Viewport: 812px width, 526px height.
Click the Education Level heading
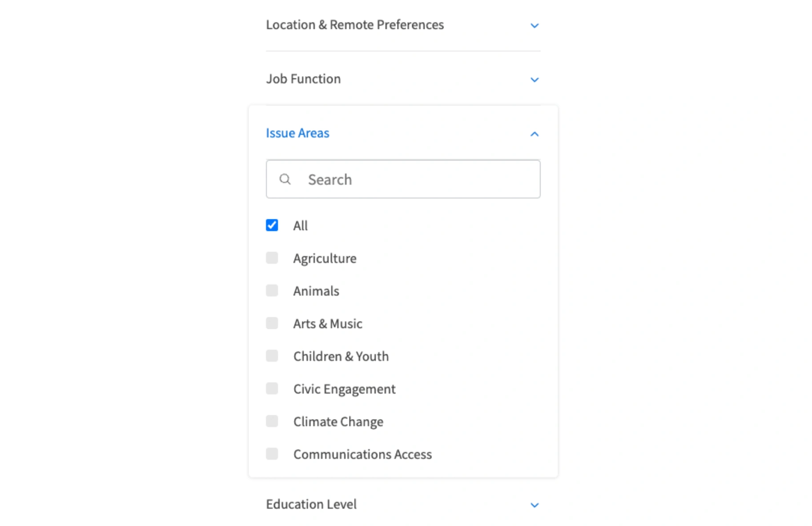pos(311,504)
